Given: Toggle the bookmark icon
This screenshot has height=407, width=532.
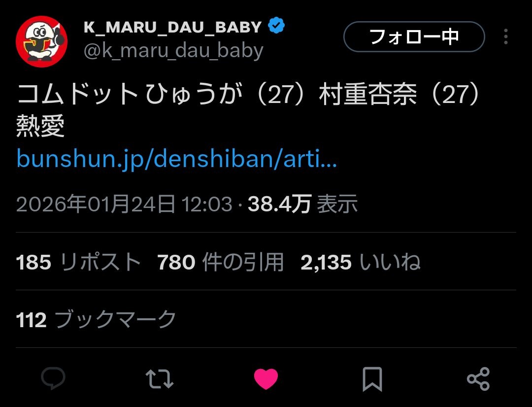Looking at the screenshot, I should (x=372, y=379).
